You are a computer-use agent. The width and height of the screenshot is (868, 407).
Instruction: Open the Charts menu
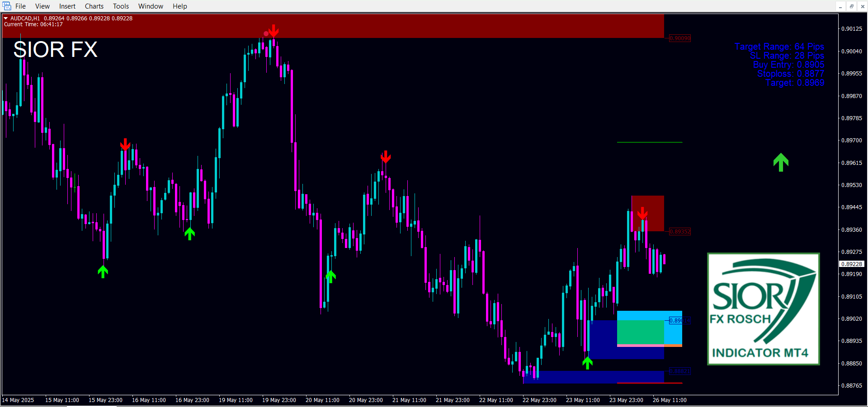coord(94,6)
